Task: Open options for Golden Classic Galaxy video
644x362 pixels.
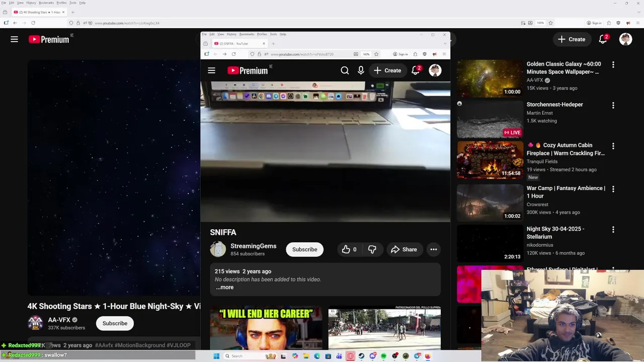Action: point(613,64)
